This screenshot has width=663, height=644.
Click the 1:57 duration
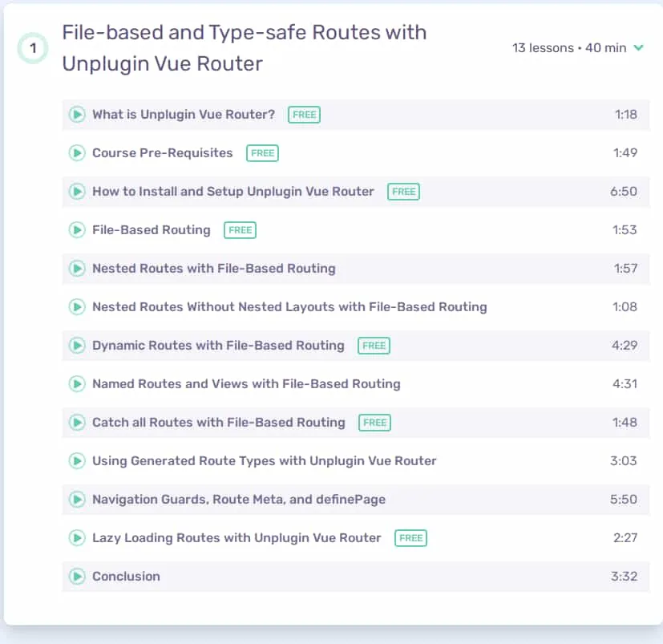[626, 268]
